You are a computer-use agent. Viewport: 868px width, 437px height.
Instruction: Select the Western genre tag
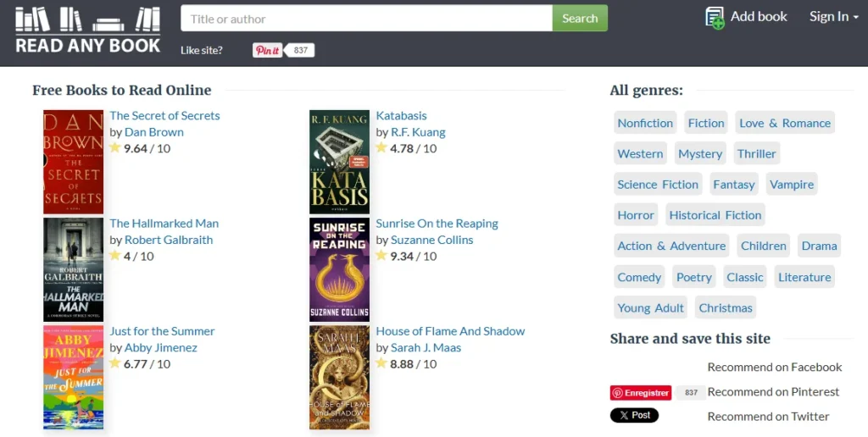coord(640,154)
